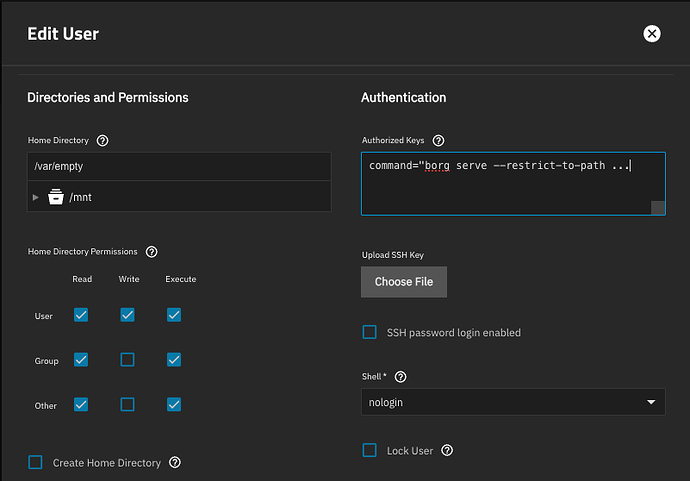Viewport: 690px width, 481px height.
Task: Toggle the Lock User checkbox
Action: [x=370, y=450]
